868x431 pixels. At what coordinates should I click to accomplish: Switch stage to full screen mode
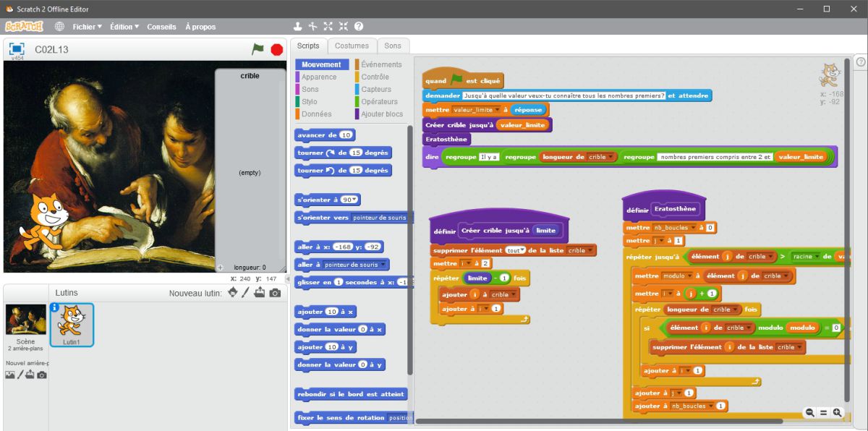pos(16,49)
